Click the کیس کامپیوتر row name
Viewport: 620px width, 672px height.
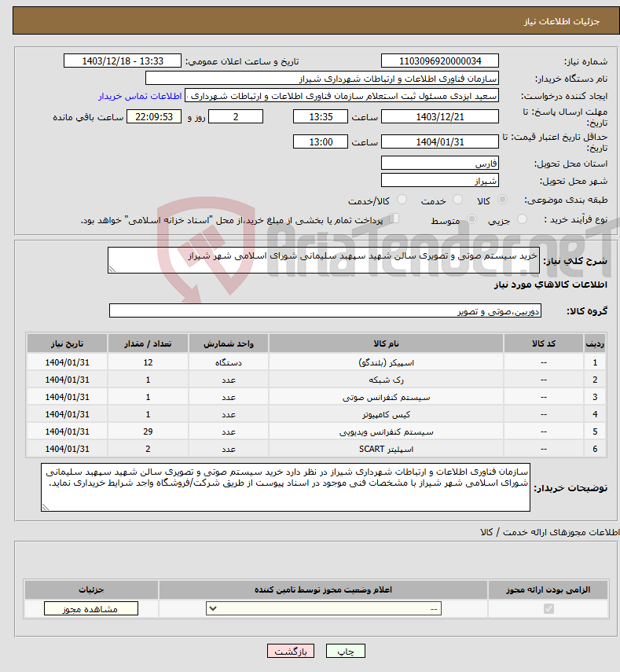(386, 414)
